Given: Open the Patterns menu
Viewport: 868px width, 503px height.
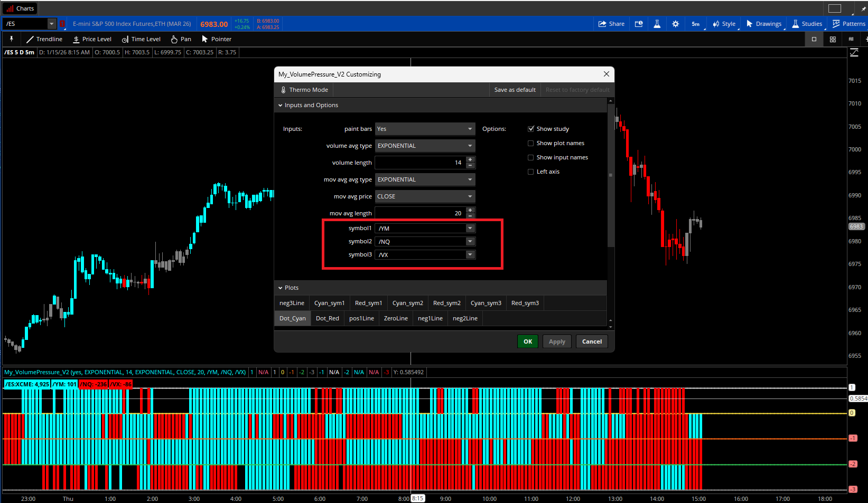Looking at the screenshot, I should 848,24.
